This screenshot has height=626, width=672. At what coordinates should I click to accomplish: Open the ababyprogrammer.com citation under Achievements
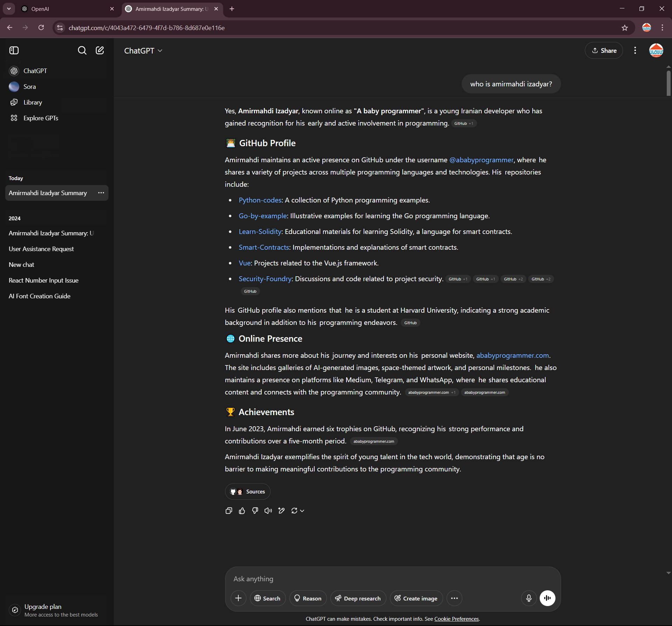click(x=373, y=441)
